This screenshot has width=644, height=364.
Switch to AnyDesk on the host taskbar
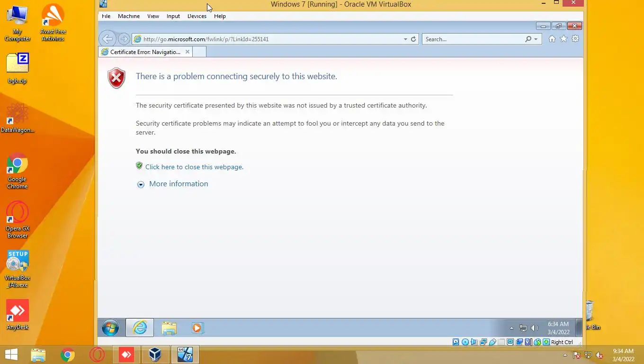(126, 355)
